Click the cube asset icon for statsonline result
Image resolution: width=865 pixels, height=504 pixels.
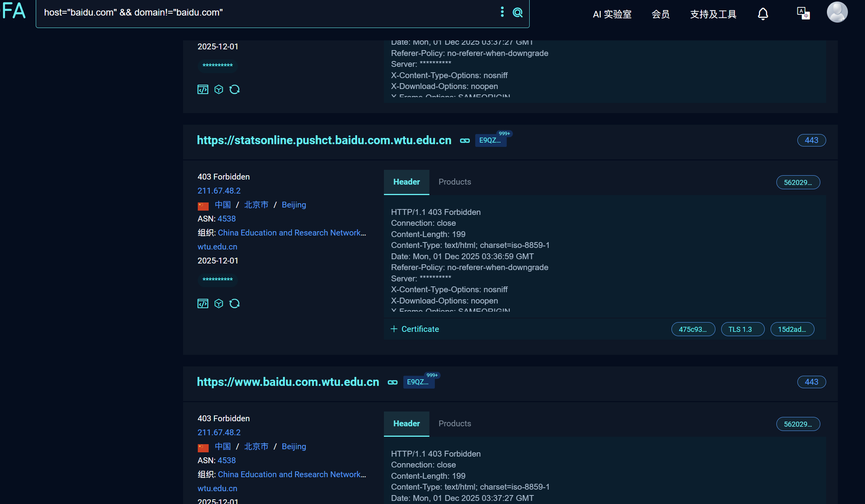(219, 303)
